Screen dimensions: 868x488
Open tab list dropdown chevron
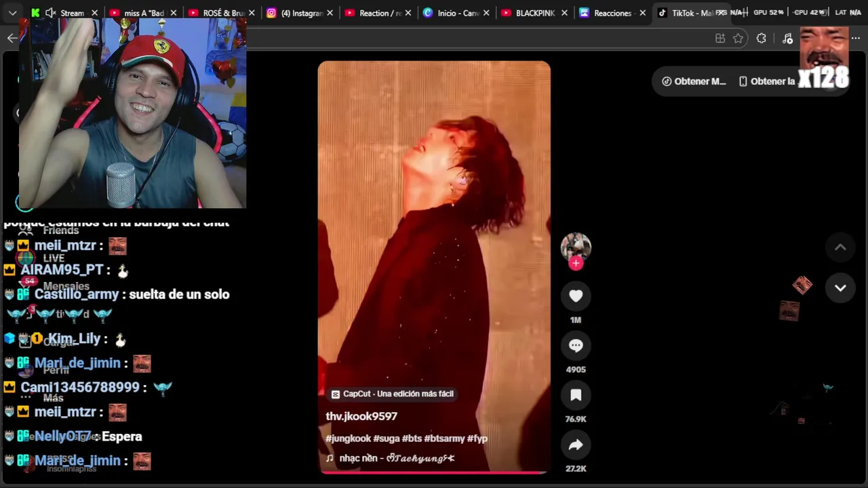12,13
